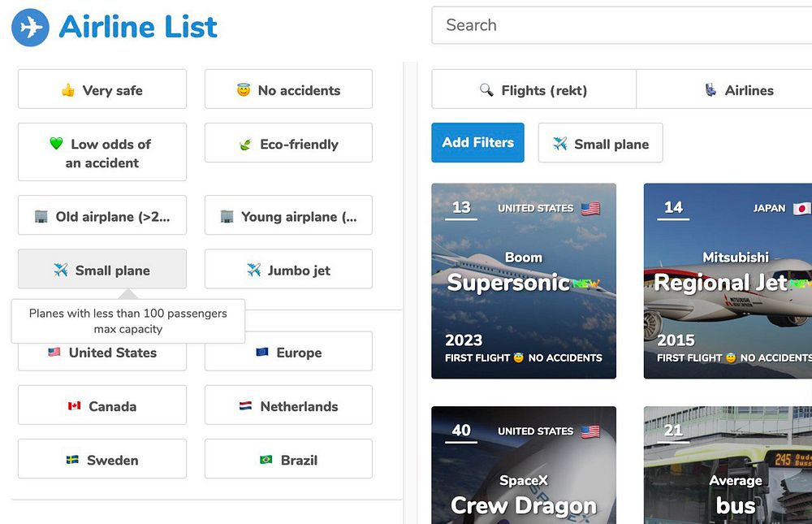Toggle the Netherlands country filter
812x524 pixels.
coord(288,405)
